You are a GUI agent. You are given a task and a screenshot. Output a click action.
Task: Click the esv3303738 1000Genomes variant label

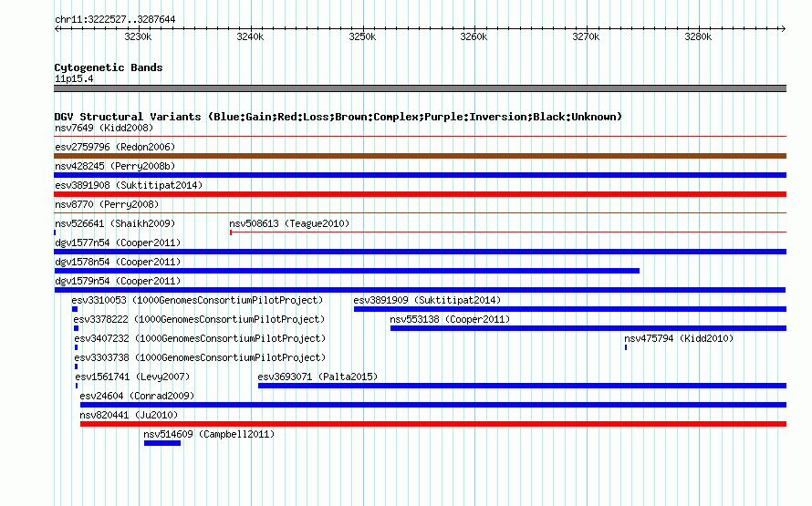[200, 357]
